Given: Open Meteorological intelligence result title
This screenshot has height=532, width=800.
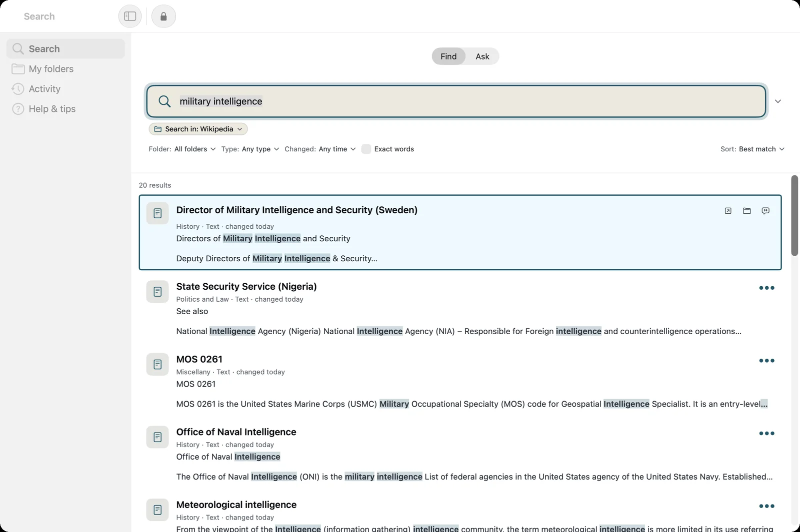Looking at the screenshot, I should (236, 505).
